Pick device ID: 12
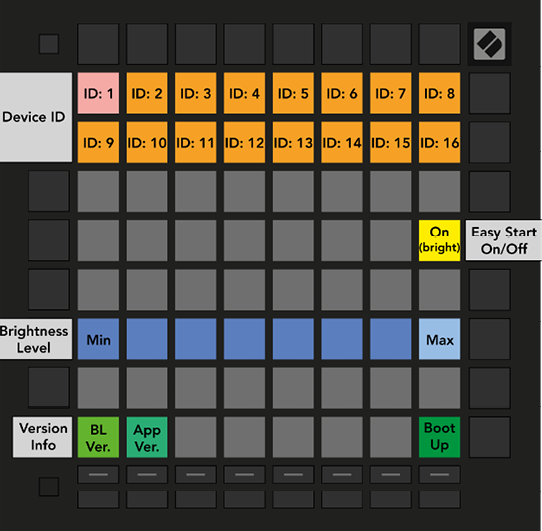This screenshot has height=531, width=542. click(x=244, y=142)
